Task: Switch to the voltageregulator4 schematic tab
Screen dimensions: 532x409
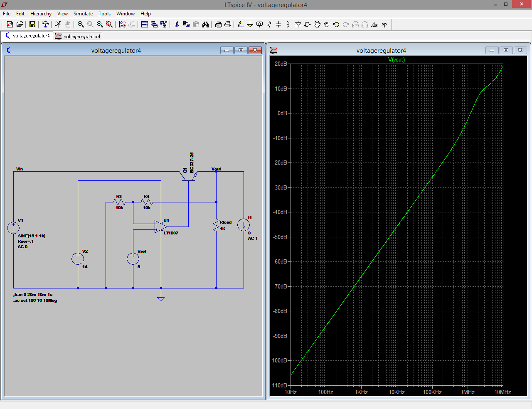Action: point(27,36)
